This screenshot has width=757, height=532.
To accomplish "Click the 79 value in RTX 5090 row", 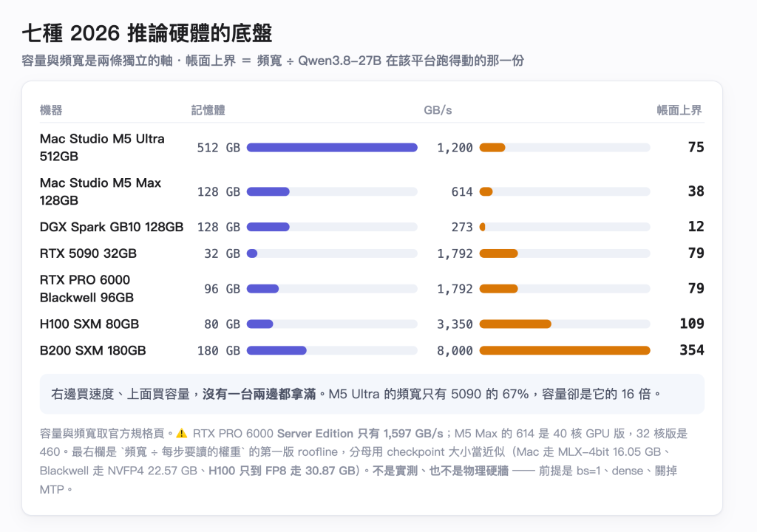I will point(696,253).
